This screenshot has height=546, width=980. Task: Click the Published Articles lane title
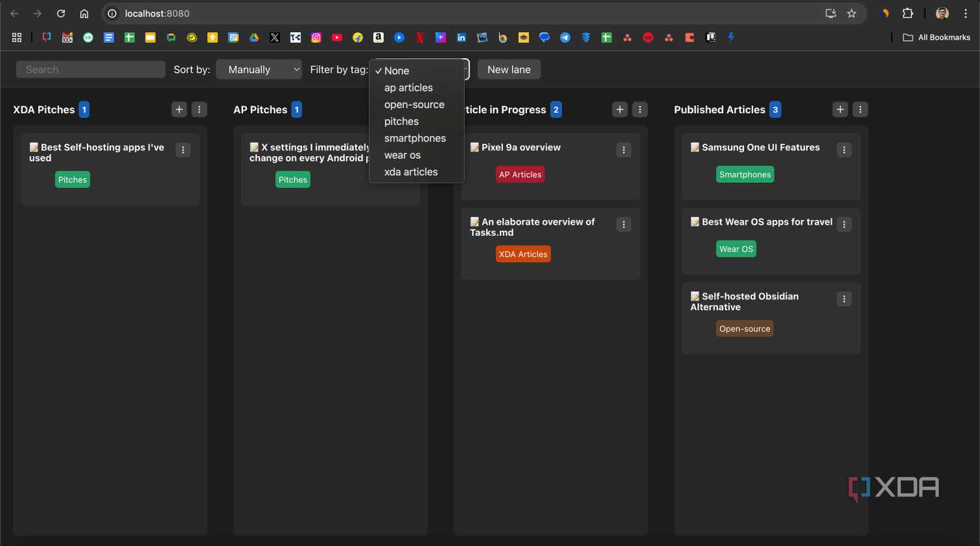tap(719, 110)
